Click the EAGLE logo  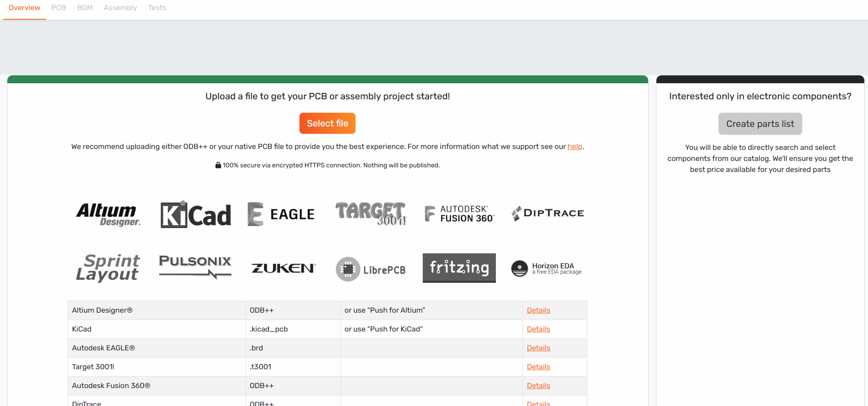click(281, 214)
